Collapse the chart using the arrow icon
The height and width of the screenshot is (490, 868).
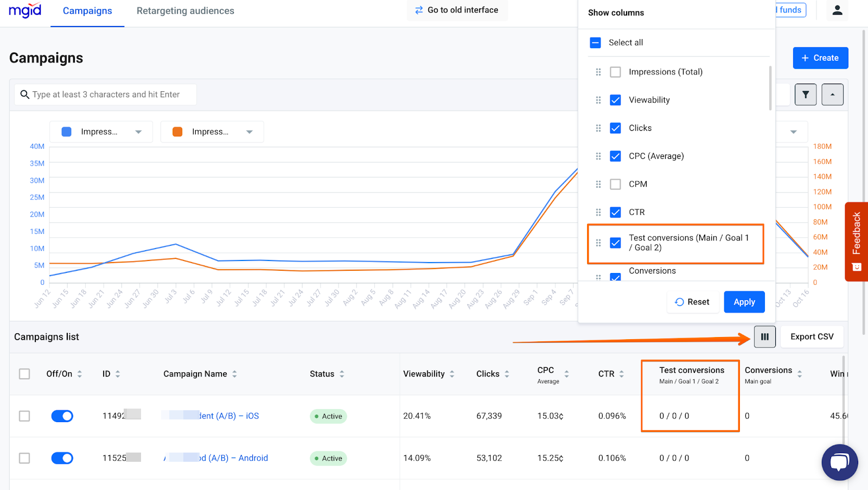tap(833, 94)
